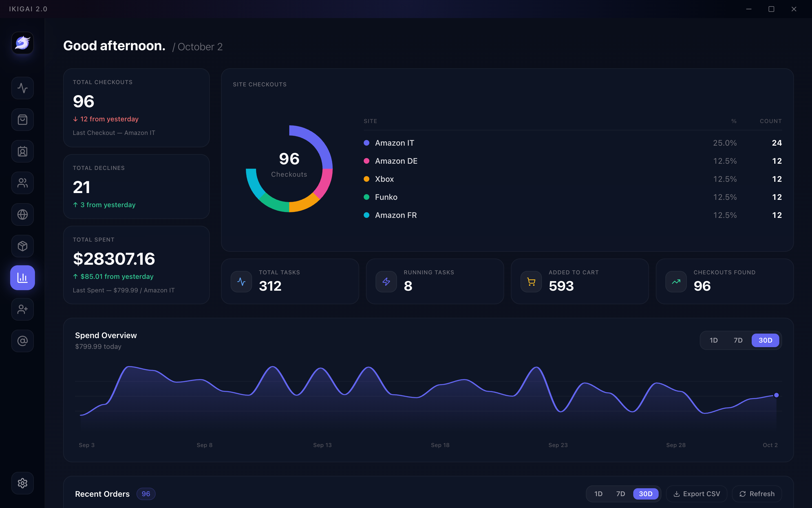Select the Amazon DE site row

573,161
